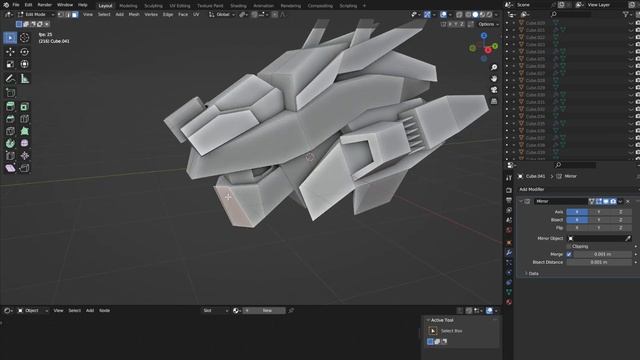The width and height of the screenshot is (640, 360).
Task: Open the Mirror modifier extras dropdown arrow
Action: click(620, 201)
